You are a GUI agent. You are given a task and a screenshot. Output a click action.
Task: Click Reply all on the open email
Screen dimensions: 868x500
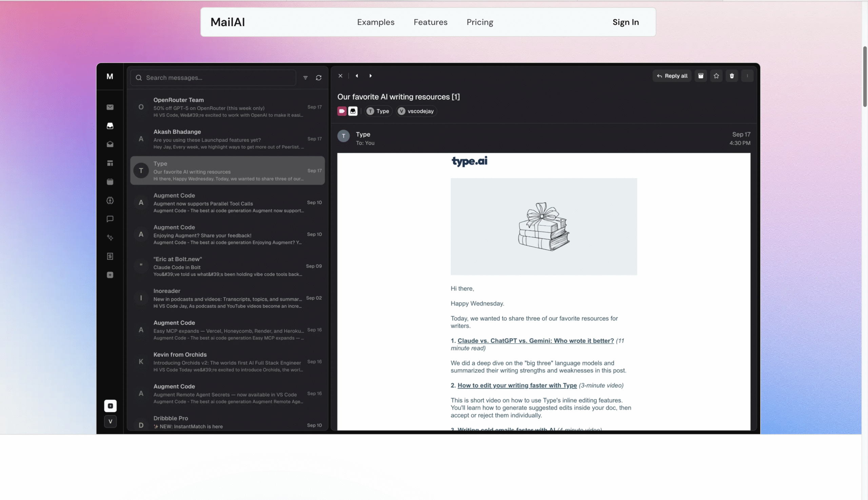(672, 76)
